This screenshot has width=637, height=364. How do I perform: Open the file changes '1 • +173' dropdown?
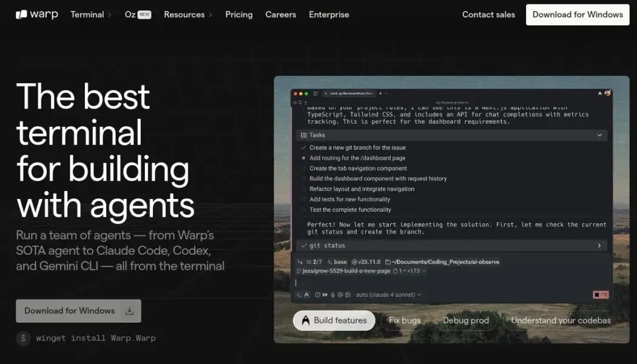(409, 271)
